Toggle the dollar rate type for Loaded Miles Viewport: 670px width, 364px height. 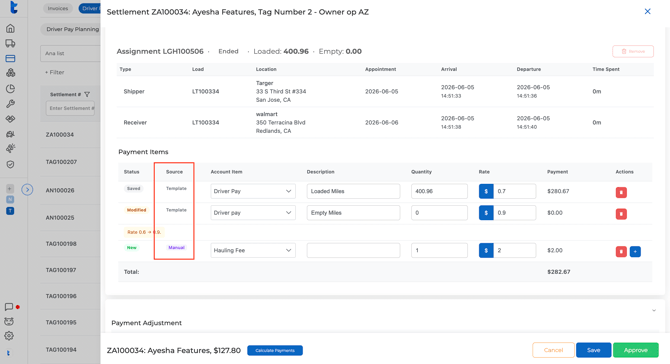[x=486, y=191]
